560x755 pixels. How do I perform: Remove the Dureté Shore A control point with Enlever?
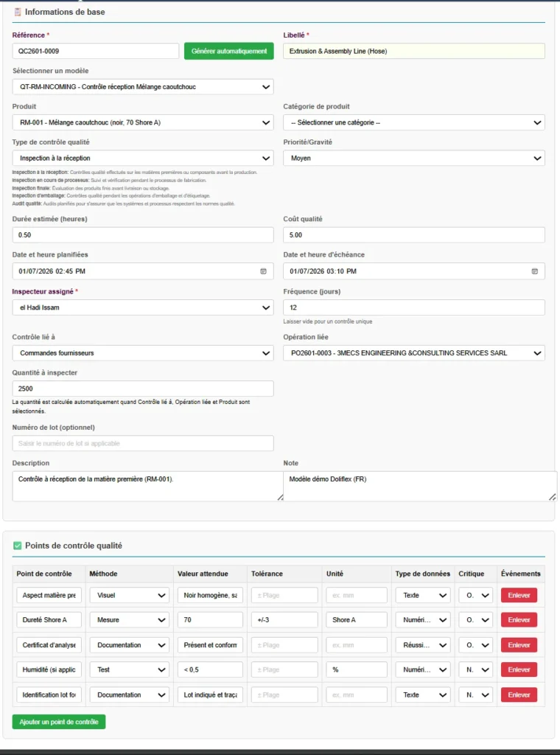(x=518, y=619)
